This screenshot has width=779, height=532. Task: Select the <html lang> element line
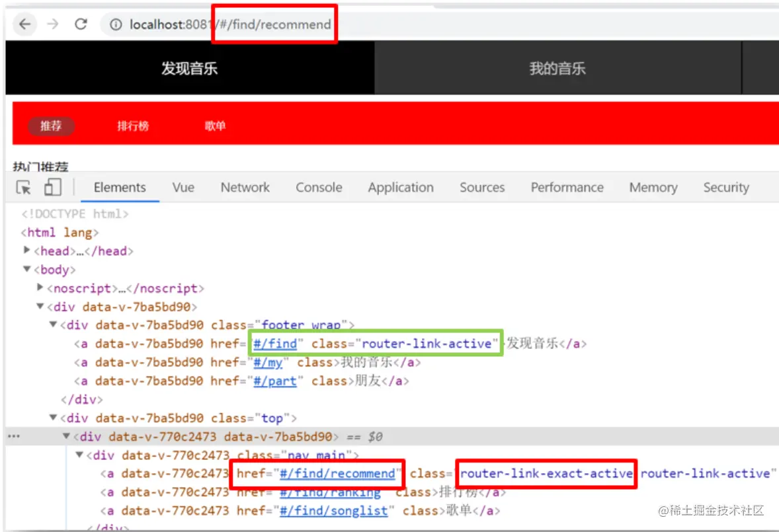click(x=60, y=232)
